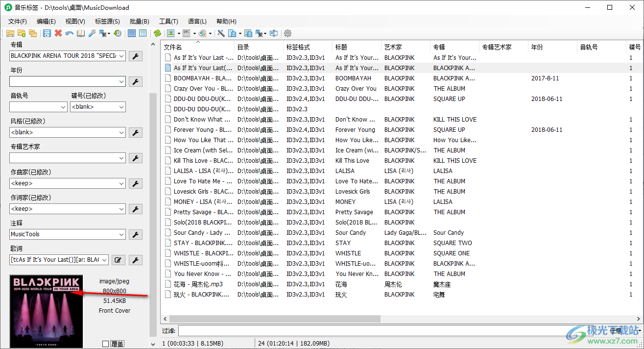
Task: Click the clock history toolbar icon
Action: coord(118,33)
